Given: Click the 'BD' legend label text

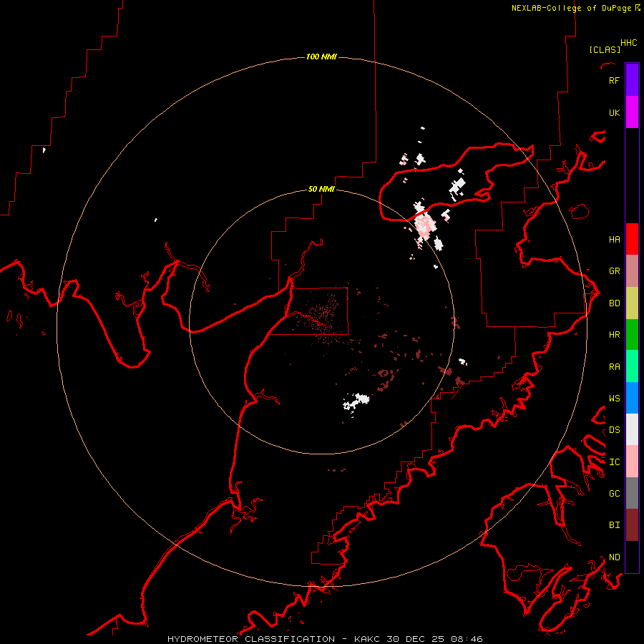Looking at the screenshot, I should point(614,303).
